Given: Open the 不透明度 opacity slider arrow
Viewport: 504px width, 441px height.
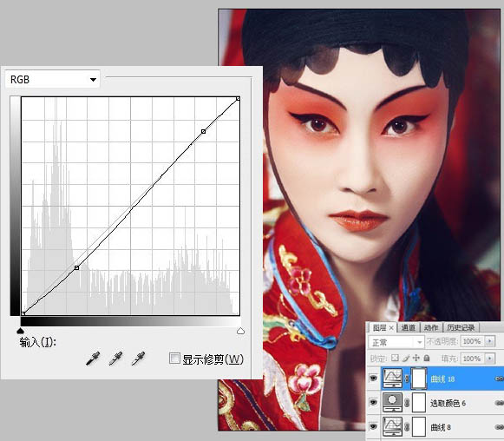Looking at the screenshot, I should pos(490,341).
